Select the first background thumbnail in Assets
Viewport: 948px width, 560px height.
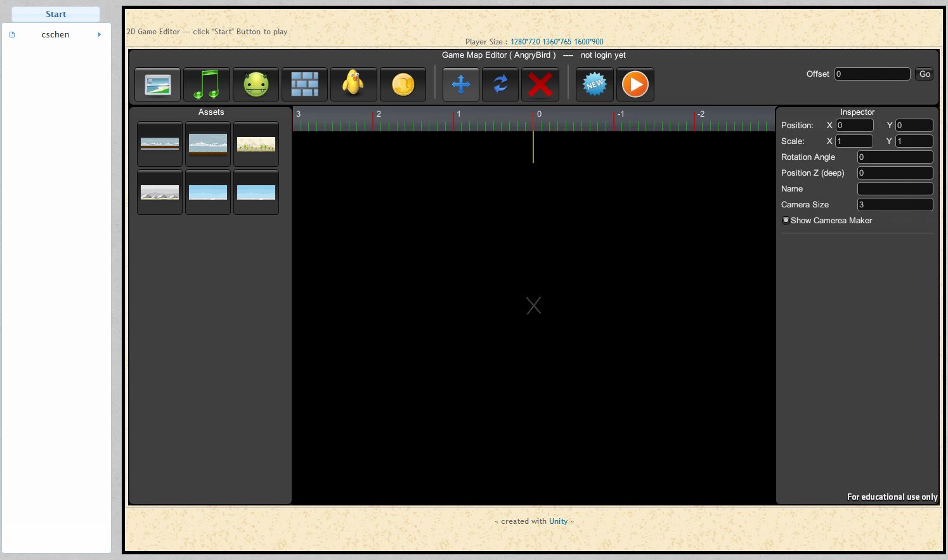pos(160,145)
